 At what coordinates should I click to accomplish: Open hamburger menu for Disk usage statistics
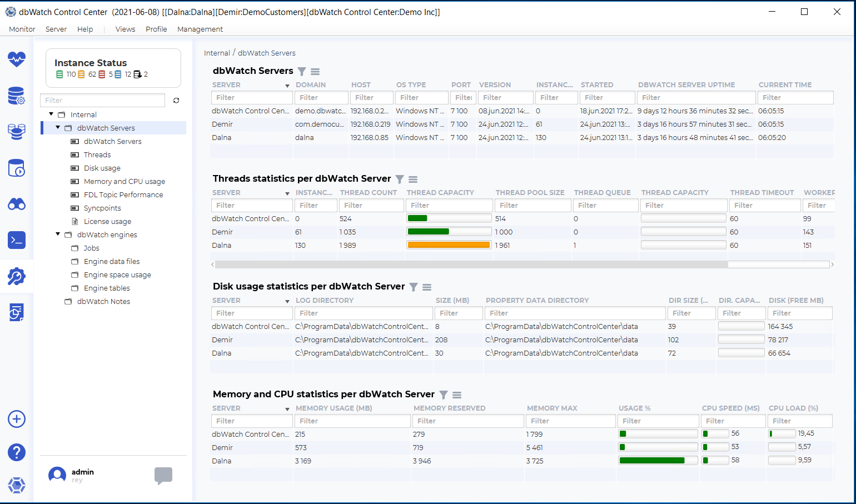tap(427, 287)
